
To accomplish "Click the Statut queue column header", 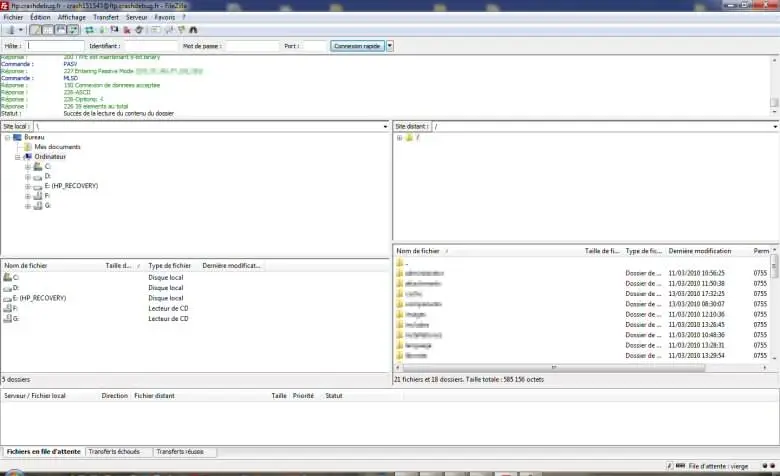I will [x=362, y=396].
